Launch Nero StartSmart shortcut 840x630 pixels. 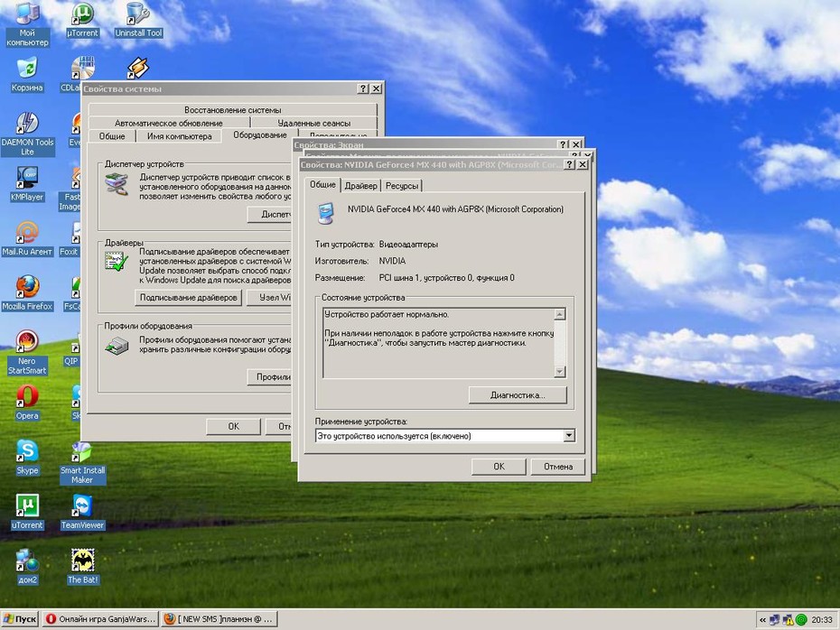tap(27, 353)
